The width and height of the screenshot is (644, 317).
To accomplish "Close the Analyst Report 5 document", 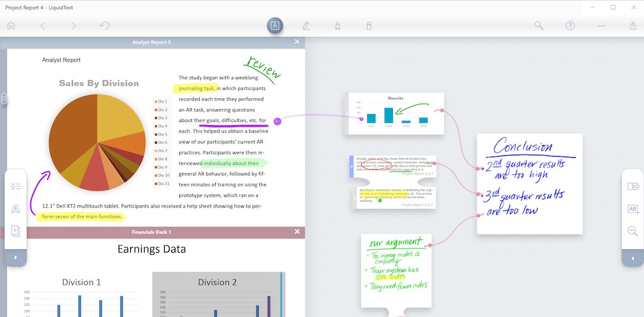I will coord(297,42).
